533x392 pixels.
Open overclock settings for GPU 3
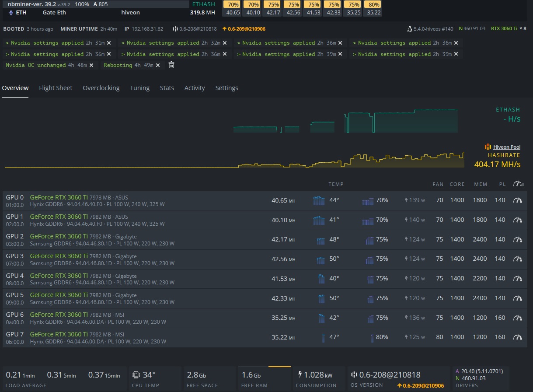(x=518, y=259)
